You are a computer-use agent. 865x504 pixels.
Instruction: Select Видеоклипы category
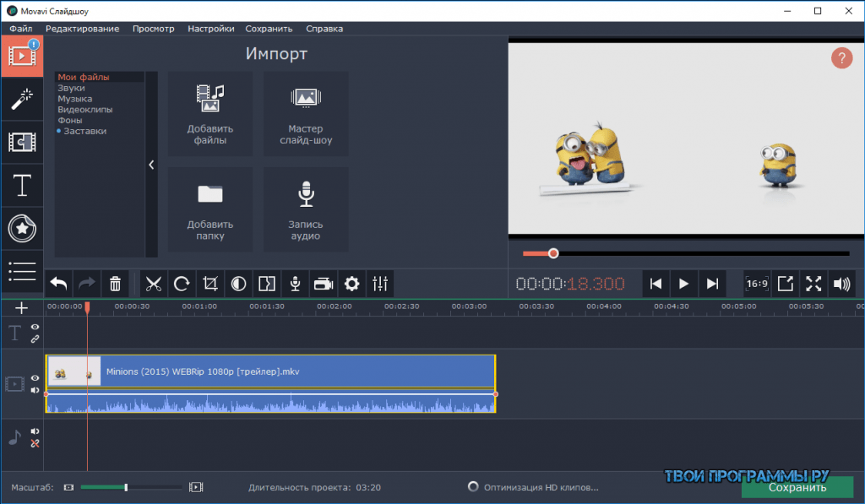tap(85, 109)
